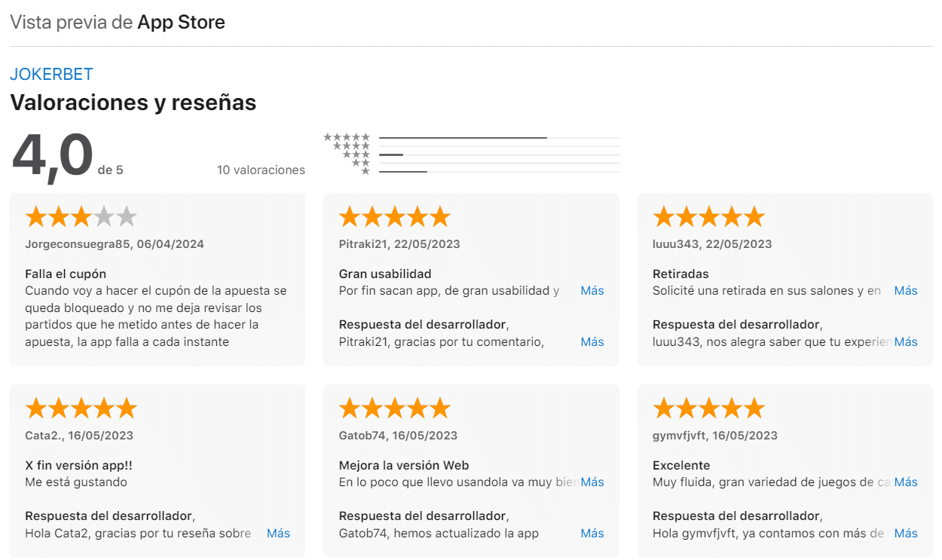Click the five-star rating on Gatob74's review
The image size is (942, 560).
click(394, 409)
